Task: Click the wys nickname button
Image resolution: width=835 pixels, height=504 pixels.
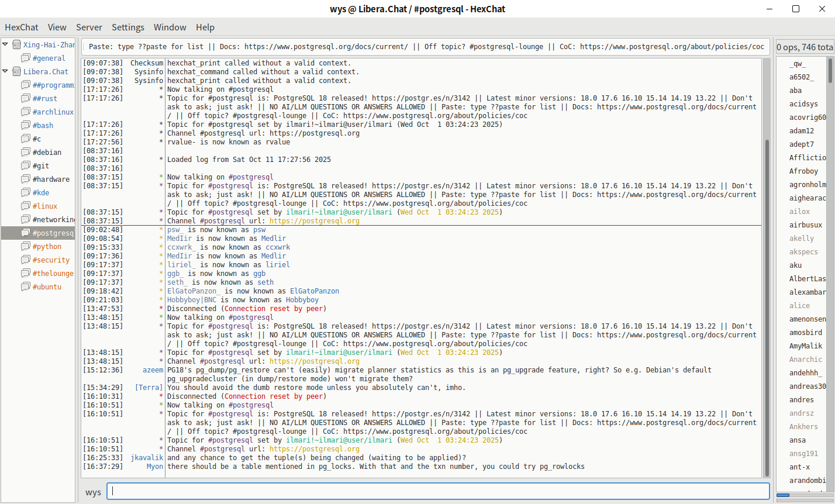Action: tap(93, 492)
